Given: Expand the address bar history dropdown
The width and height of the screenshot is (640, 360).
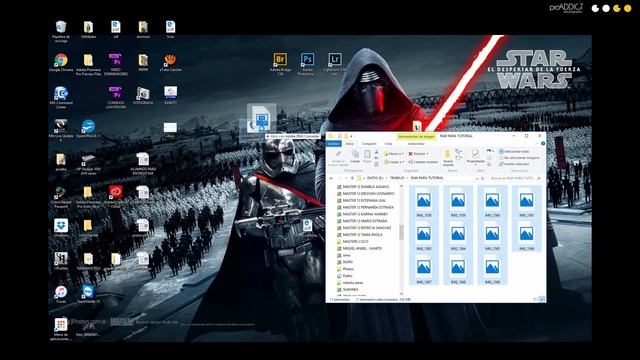Looking at the screenshot, I should [476, 178].
